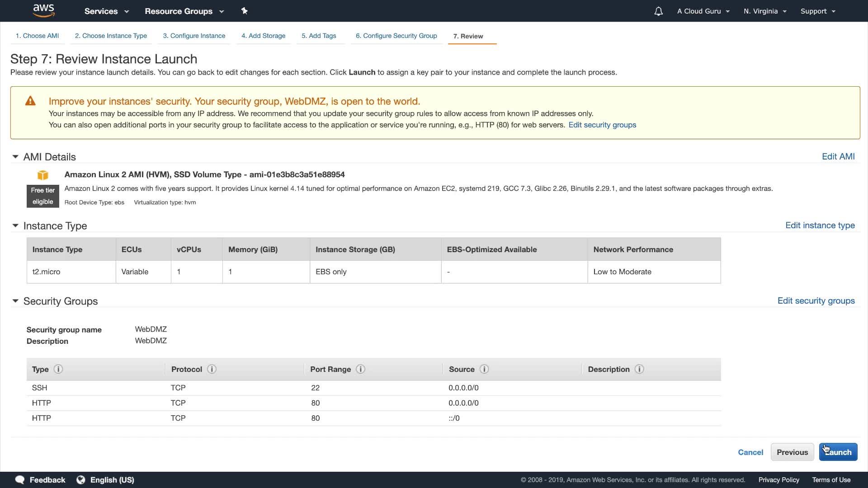Open the N. Virginia region dropdown
Viewport: 868px width, 488px height.
[x=765, y=11]
